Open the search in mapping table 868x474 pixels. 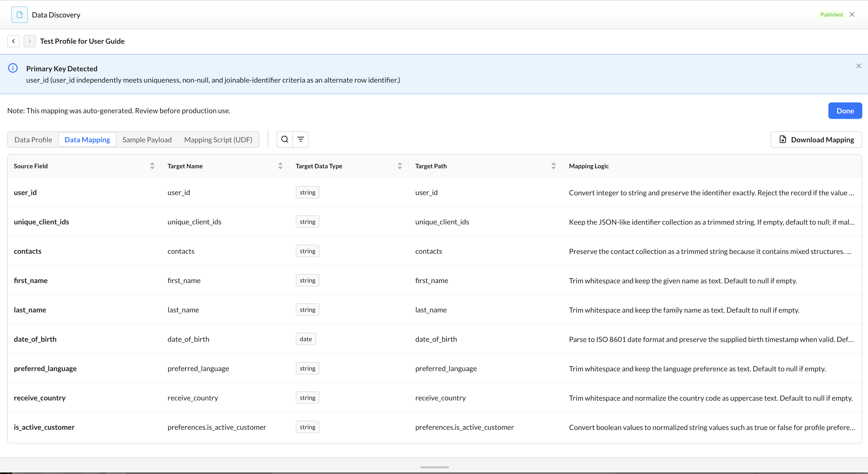pos(285,139)
